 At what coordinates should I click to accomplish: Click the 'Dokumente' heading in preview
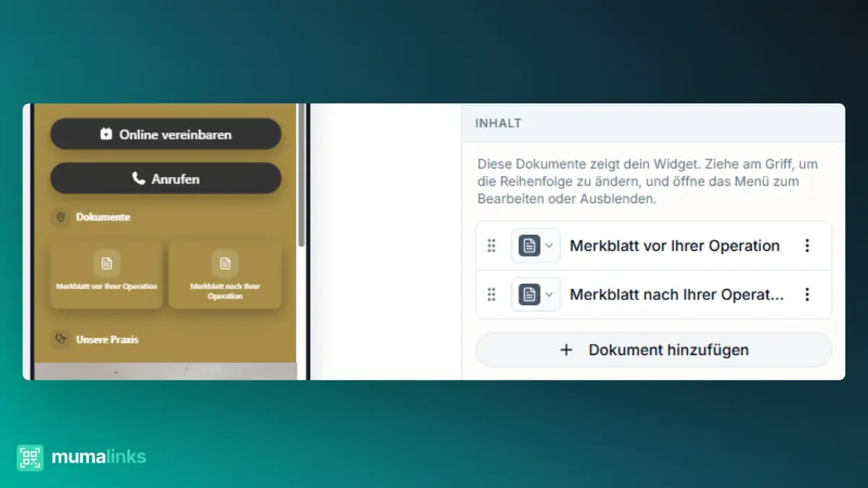coord(103,217)
